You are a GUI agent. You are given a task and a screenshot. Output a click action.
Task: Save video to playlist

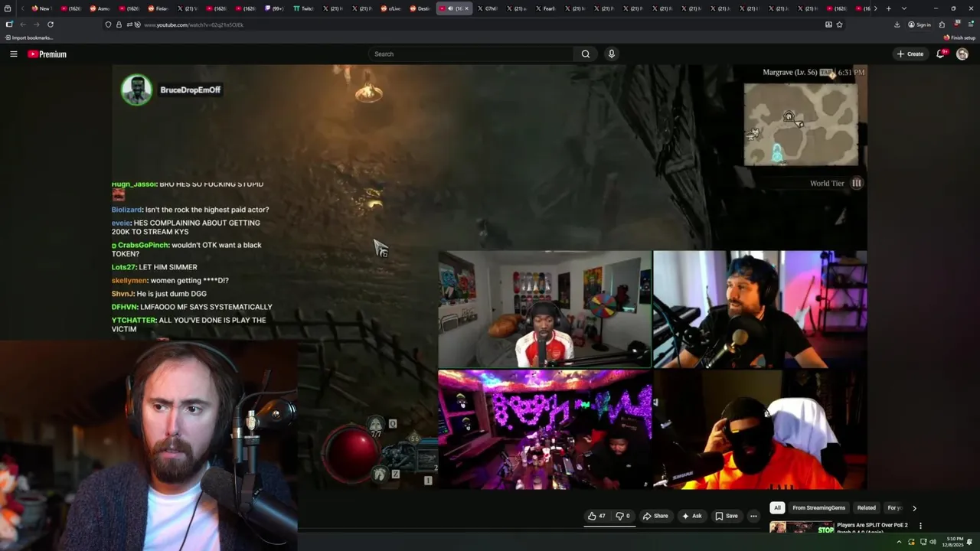pos(727,516)
